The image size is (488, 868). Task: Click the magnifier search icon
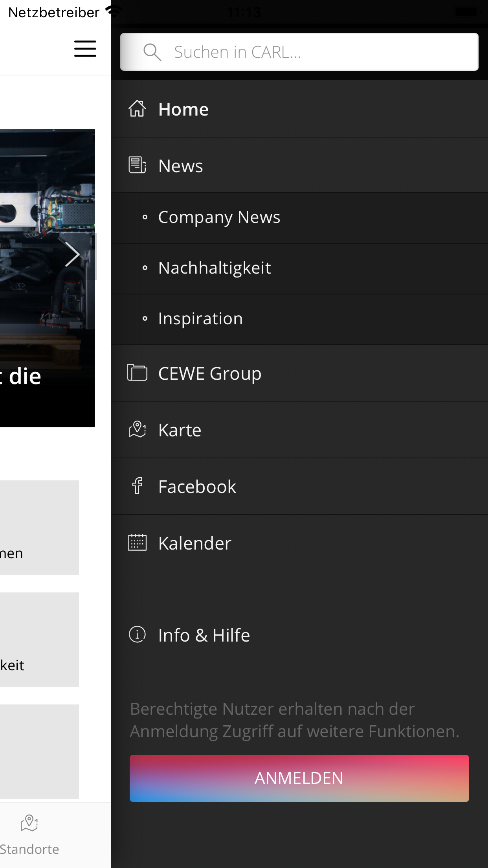pos(152,52)
